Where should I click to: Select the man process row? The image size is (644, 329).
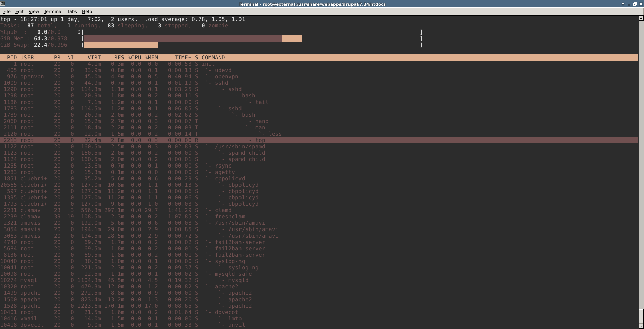pos(319,128)
